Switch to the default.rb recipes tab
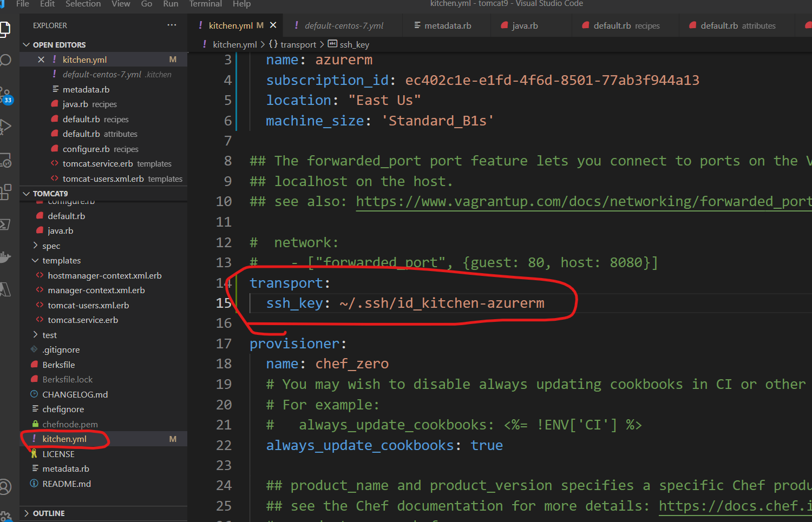 pos(626,25)
